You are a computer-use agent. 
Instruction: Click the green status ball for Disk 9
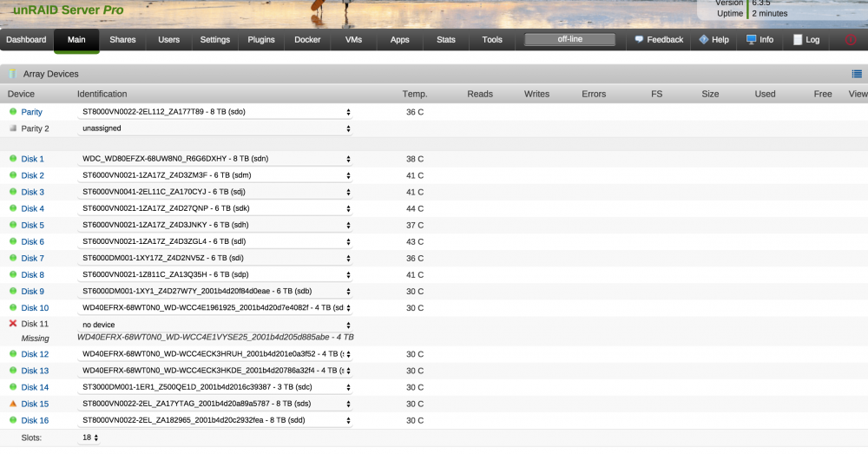(x=13, y=291)
